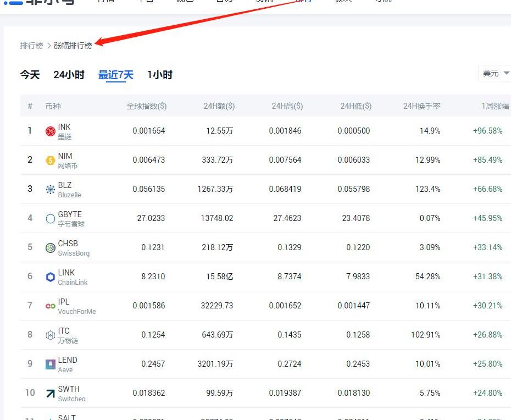Image resolution: width=511 pixels, height=420 pixels.
Task: Click the SWTH Switcheo arrow icon
Action: click(50, 394)
